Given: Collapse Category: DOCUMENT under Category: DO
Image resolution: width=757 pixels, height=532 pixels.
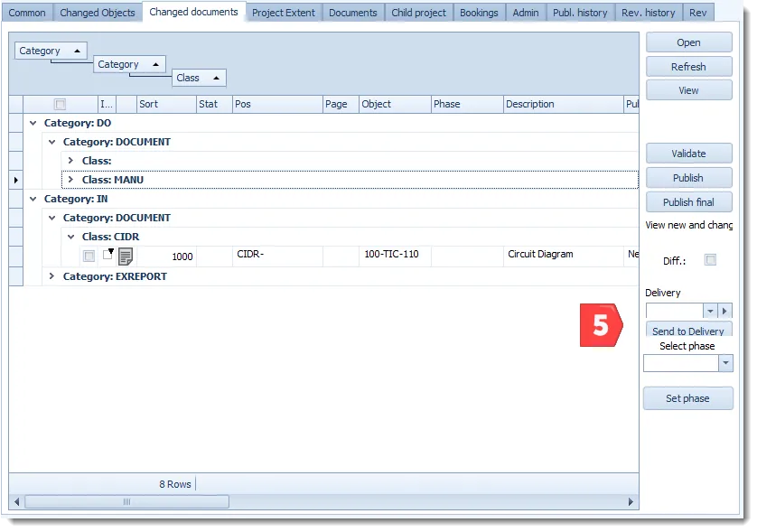Looking at the screenshot, I should pyautogui.click(x=51, y=142).
